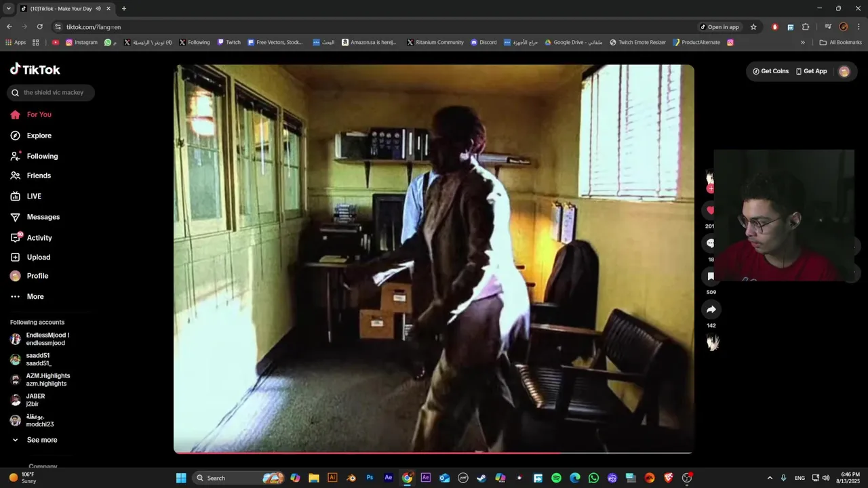868x488 pixels.
Task: Seek using the red video progress bar
Action: 433,452
